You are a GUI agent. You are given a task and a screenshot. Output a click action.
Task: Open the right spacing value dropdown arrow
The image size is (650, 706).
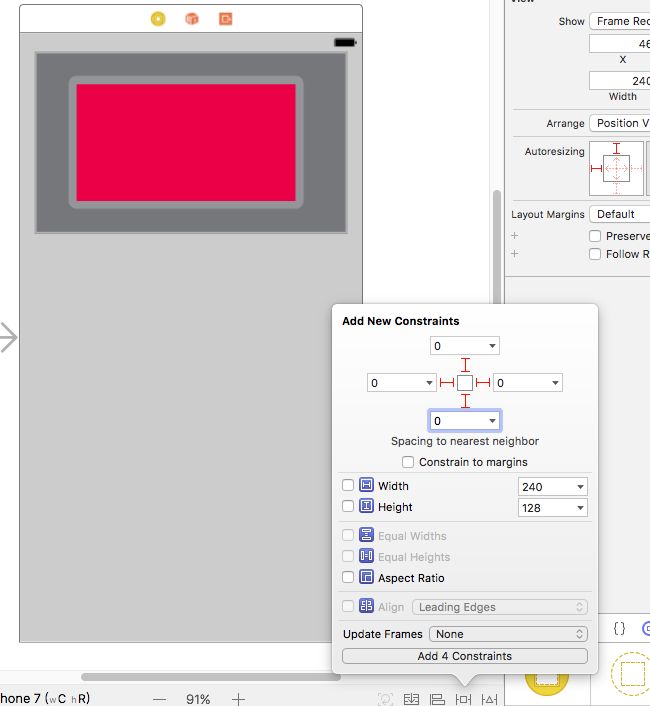pos(555,383)
